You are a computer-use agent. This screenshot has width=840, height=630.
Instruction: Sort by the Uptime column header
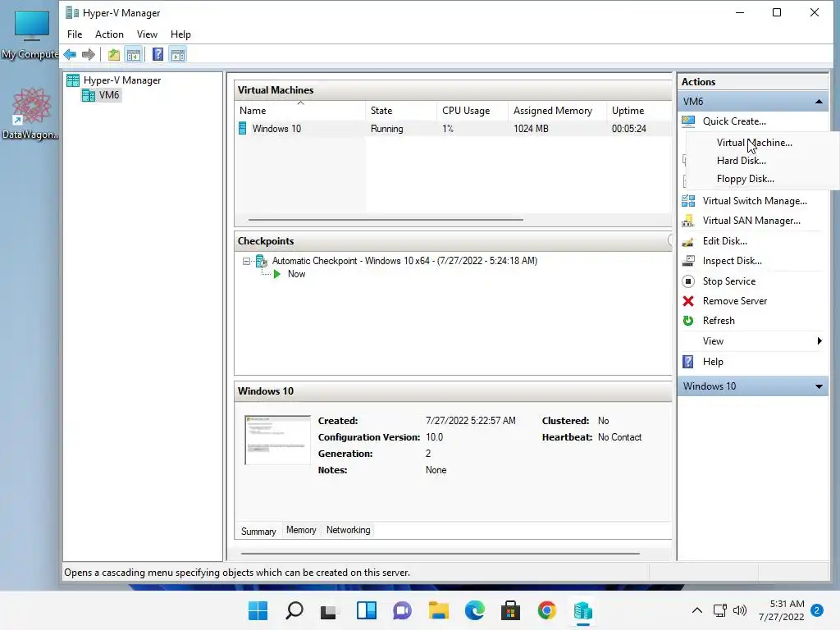click(639, 111)
